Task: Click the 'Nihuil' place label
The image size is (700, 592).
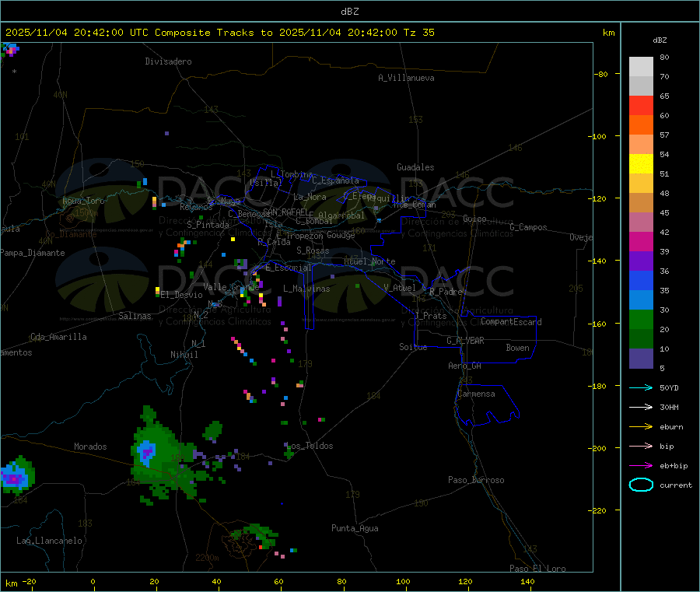Action: (184, 355)
